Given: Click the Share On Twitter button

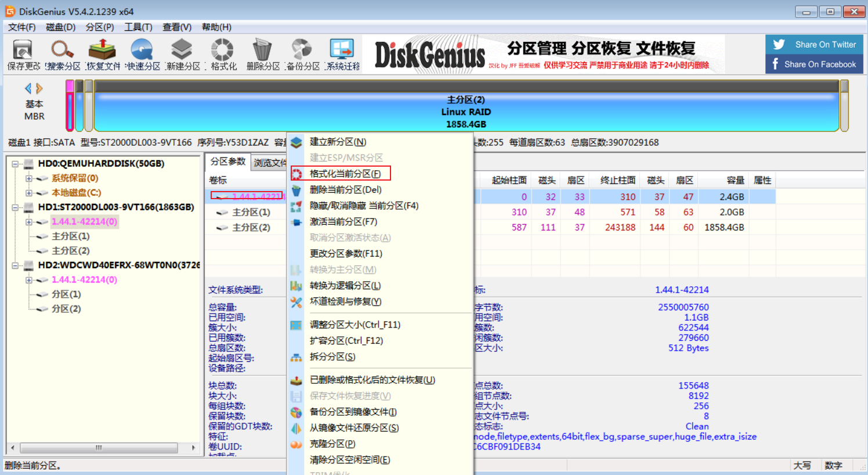Looking at the screenshot, I should click(815, 45).
